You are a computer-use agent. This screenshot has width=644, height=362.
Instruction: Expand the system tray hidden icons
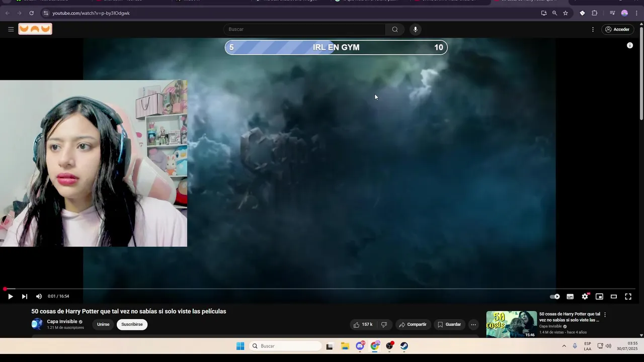(564, 346)
